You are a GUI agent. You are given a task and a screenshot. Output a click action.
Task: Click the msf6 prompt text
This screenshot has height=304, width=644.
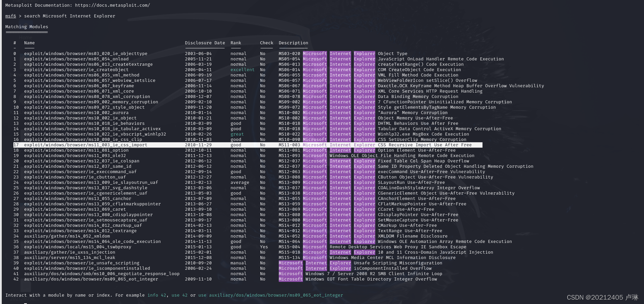coord(11,16)
